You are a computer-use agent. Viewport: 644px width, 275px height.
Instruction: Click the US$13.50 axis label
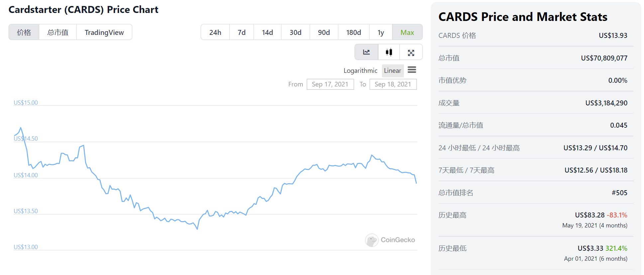26,211
